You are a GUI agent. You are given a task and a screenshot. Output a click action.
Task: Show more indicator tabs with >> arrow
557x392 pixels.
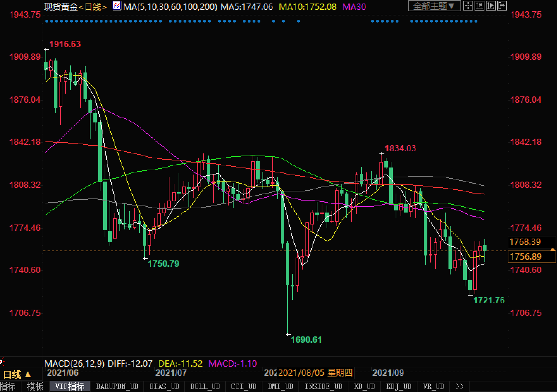pyautogui.click(x=459, y=386)
